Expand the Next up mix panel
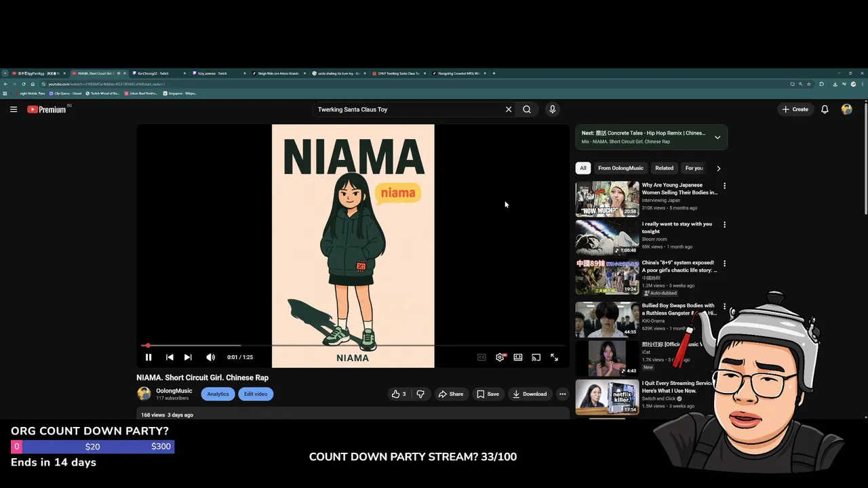 click(717, 137)
